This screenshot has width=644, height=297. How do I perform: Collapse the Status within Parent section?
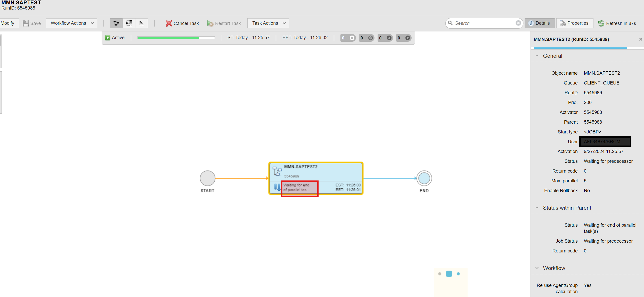coord(537,208)
